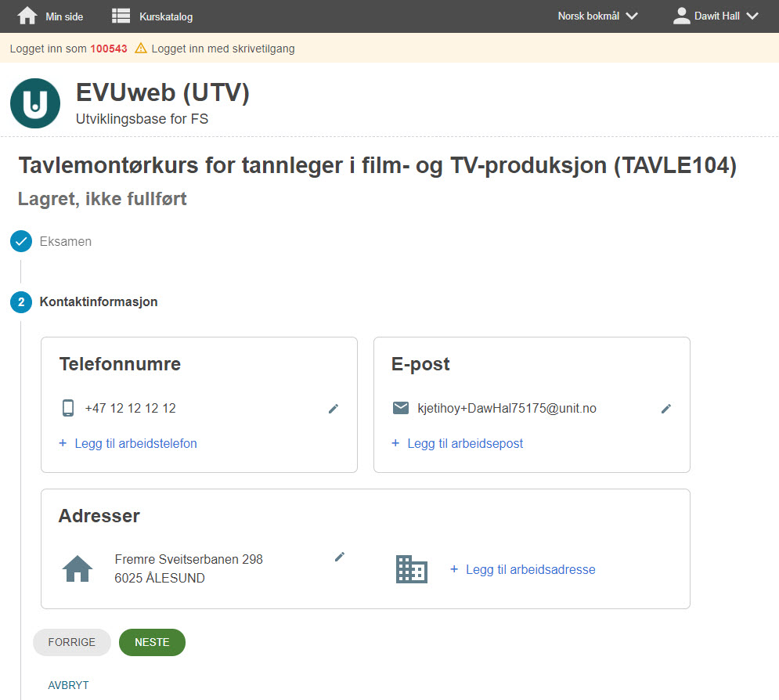This screenshot has width=779, height=700.
Task: Cancel with the AVBRYT link
Action: pos(69,685)
